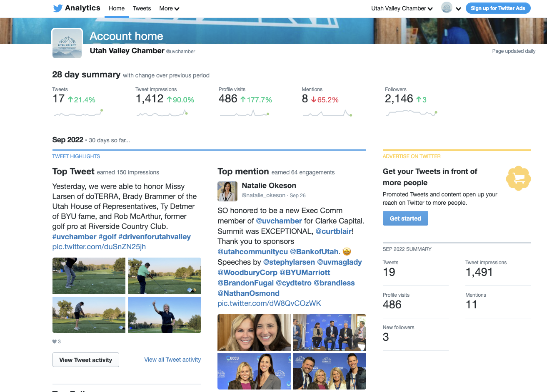Click the #uvchamber hashtag link
Viewport: 547px width, 392px height.
pyautogui.click(x=74, y=237)
